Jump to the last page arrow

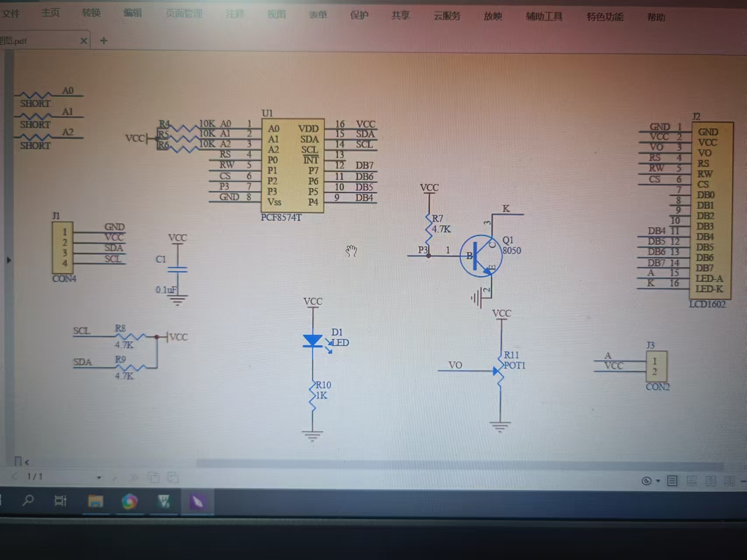pyautogui.click(x=134, y=477)
